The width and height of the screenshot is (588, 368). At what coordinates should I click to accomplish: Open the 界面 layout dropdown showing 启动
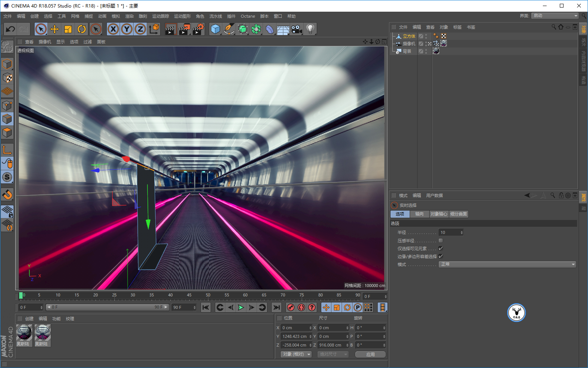555,16
